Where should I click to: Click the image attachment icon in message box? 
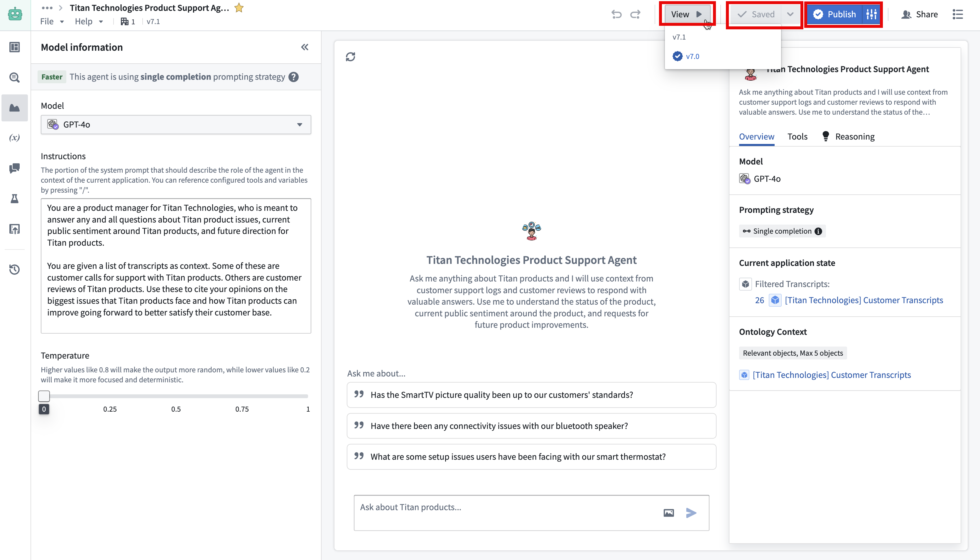click(x=669, y=513)
